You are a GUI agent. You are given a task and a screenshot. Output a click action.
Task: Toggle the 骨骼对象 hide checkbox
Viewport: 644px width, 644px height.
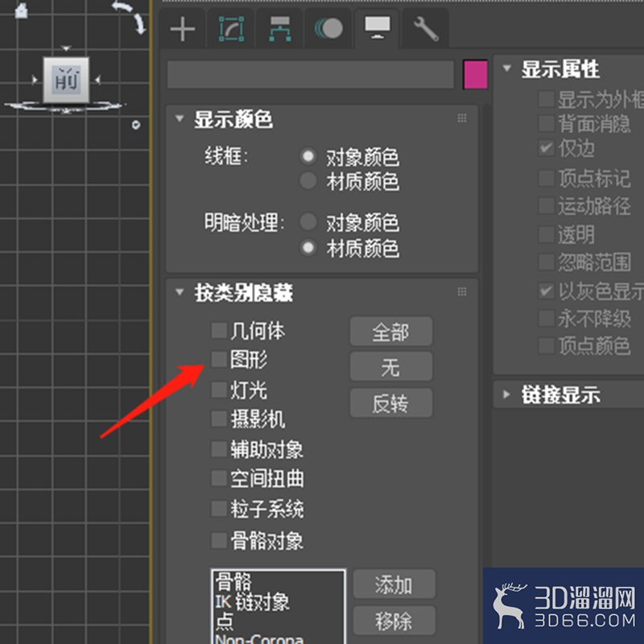click(x=219, y=540)
